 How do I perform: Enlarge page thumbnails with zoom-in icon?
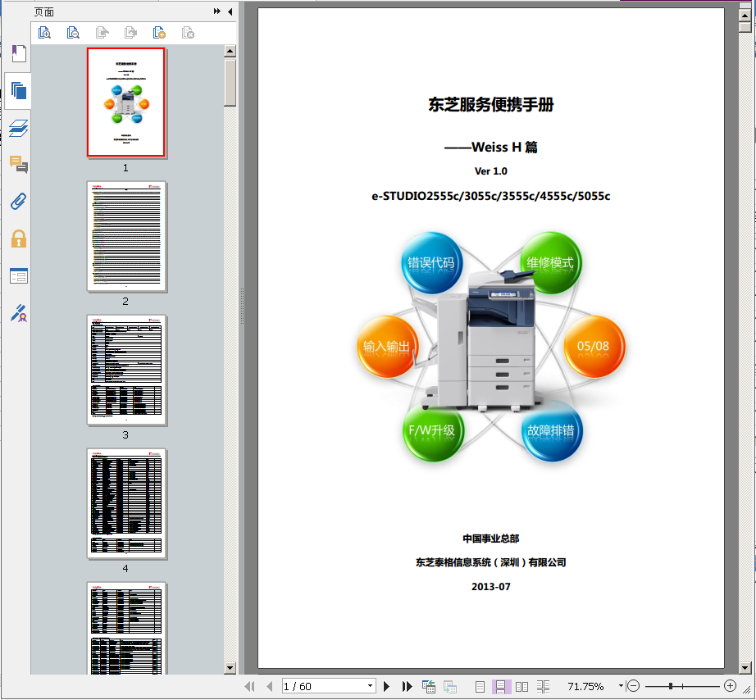tap(44, 32)
